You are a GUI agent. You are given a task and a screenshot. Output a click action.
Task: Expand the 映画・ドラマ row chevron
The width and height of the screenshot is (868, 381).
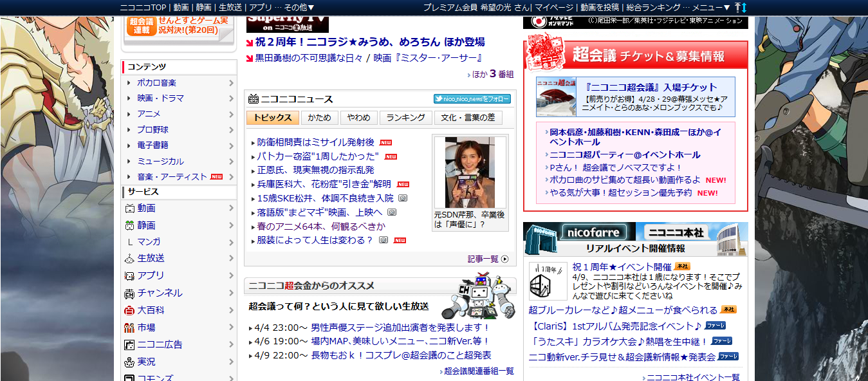[231, 98]
